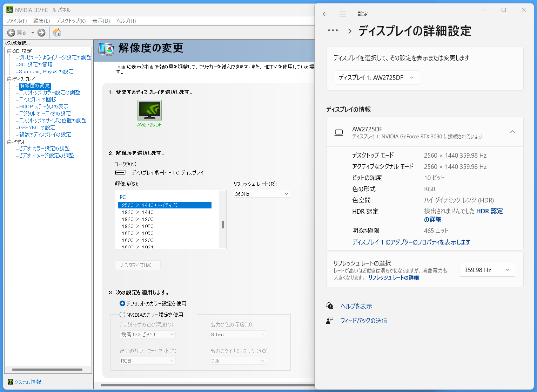Open the 359.98 Hz refresh rate dropdown
This screenshot has height=392, width=537.
coord(487,270)
